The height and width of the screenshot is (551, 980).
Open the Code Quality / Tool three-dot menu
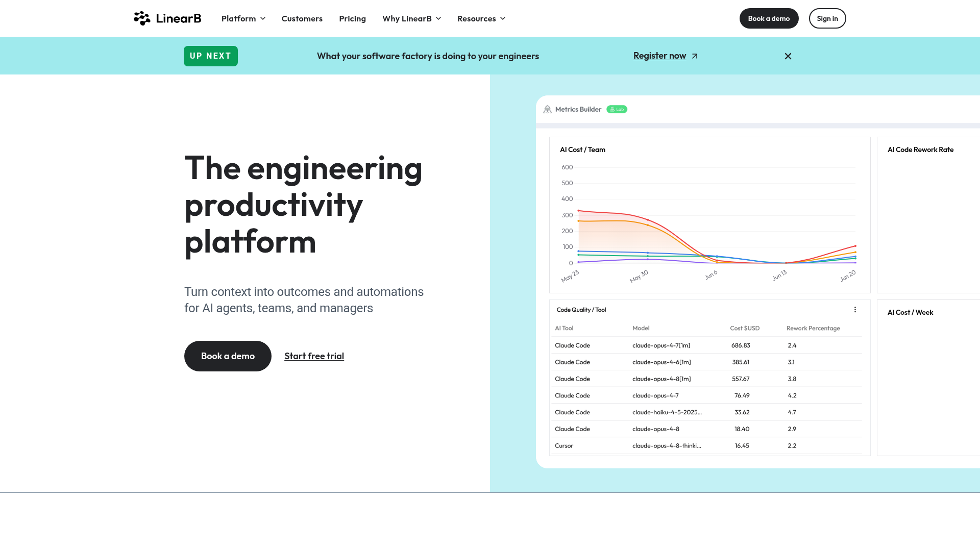click(x=855, y=310)
